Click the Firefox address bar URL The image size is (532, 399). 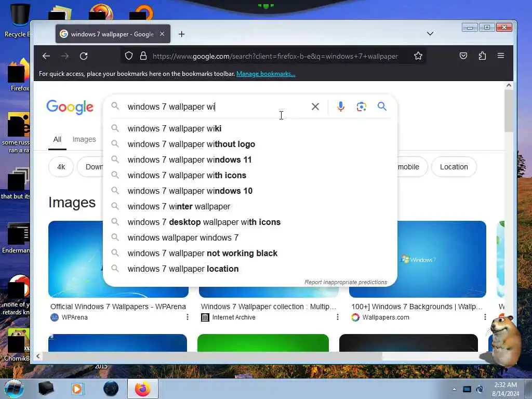click(x=275, y=56)
